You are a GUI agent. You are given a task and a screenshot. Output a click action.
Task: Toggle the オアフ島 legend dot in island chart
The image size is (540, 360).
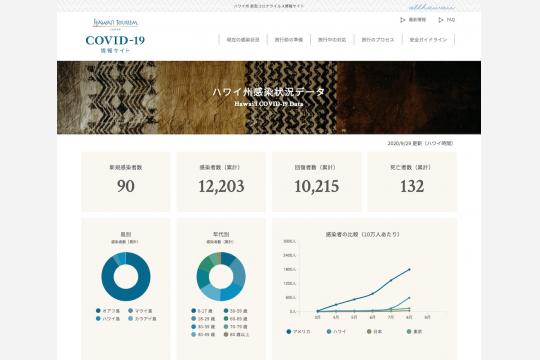pyautogui.click(x=98, y=311)
